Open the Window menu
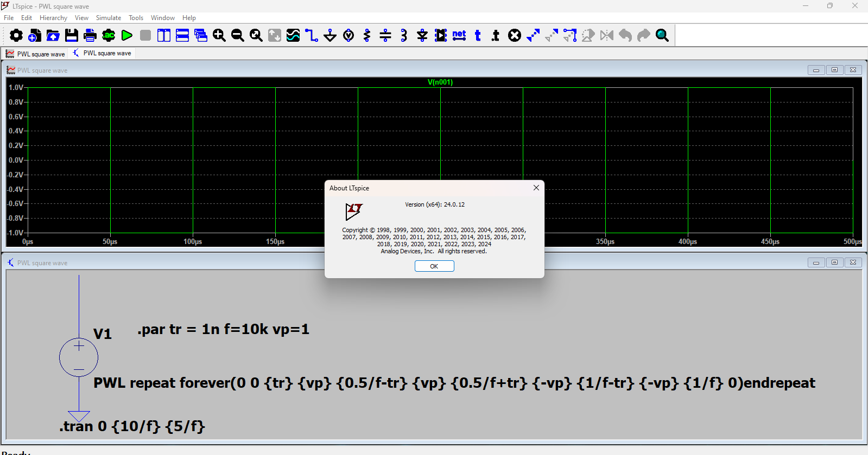The height and width of the screenshot is (455, 868). click(x=163, y=18)
